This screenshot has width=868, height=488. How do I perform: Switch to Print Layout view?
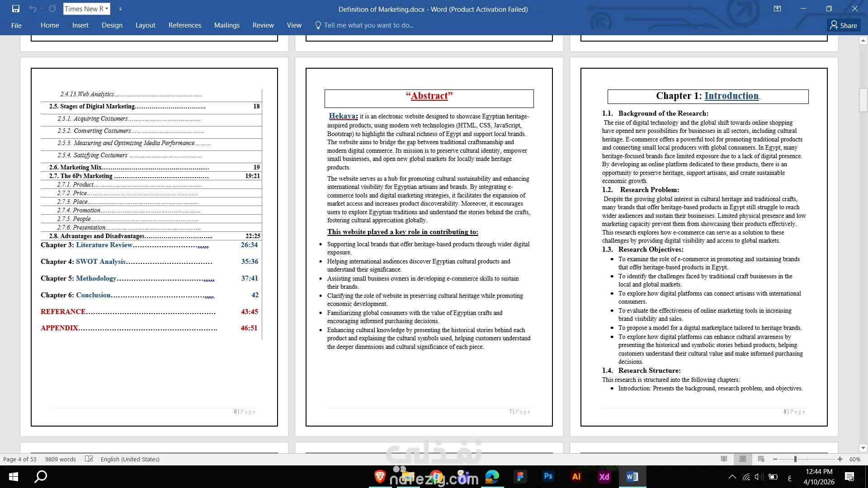742,459
